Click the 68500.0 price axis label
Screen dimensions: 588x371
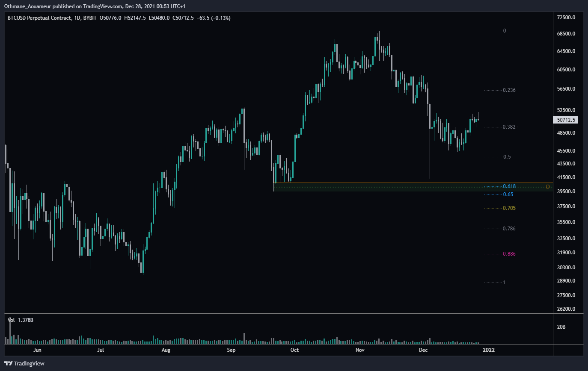[x=565, y=34]
